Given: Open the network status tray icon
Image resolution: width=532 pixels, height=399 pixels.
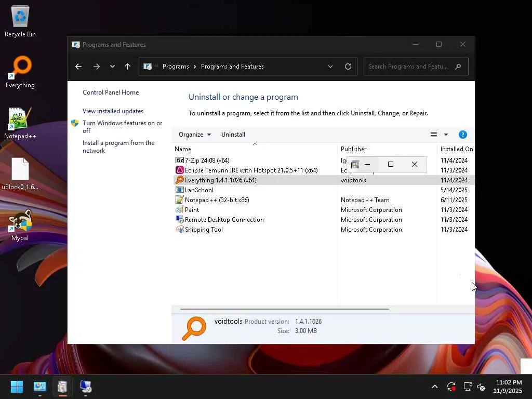Looking at the screenshot, I should coord(468,387).
